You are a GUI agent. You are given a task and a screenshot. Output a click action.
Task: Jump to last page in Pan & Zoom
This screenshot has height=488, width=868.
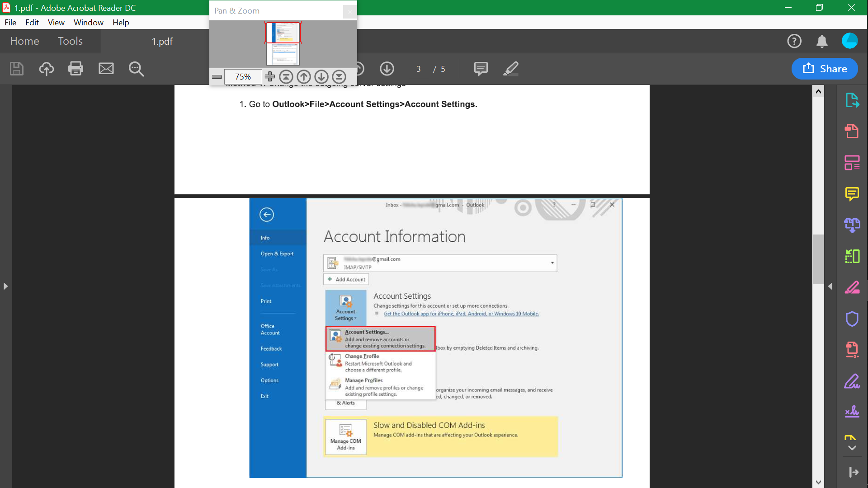click(x=339, y=77)
